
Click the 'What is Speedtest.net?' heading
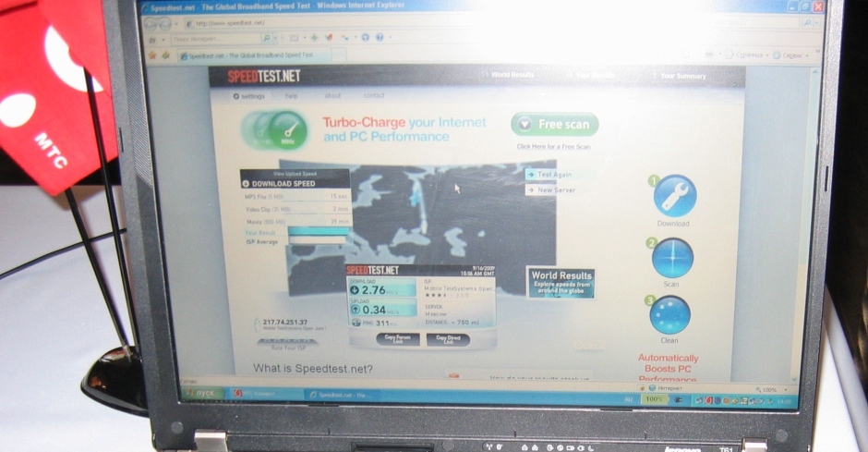coord(313,369)
